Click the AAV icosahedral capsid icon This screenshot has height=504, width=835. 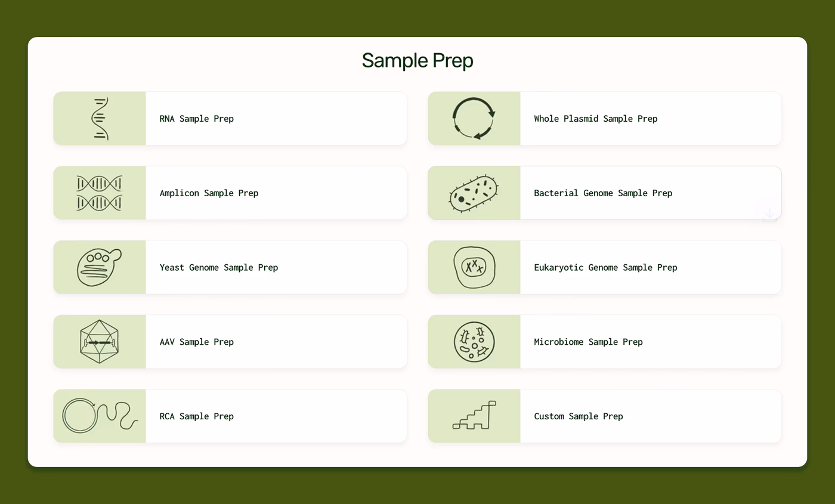[100, 342]
